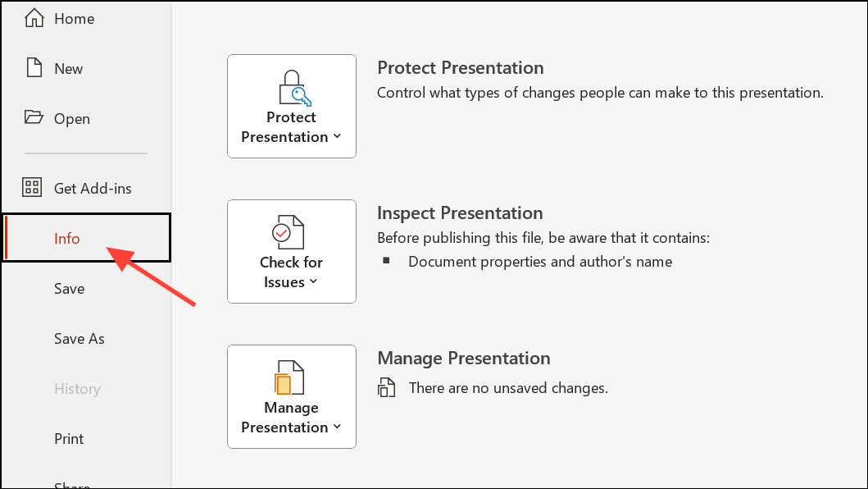Expand the Check for Issues dropdown arrow
Screen dimensions: 868x489
[x=314, y=282]
